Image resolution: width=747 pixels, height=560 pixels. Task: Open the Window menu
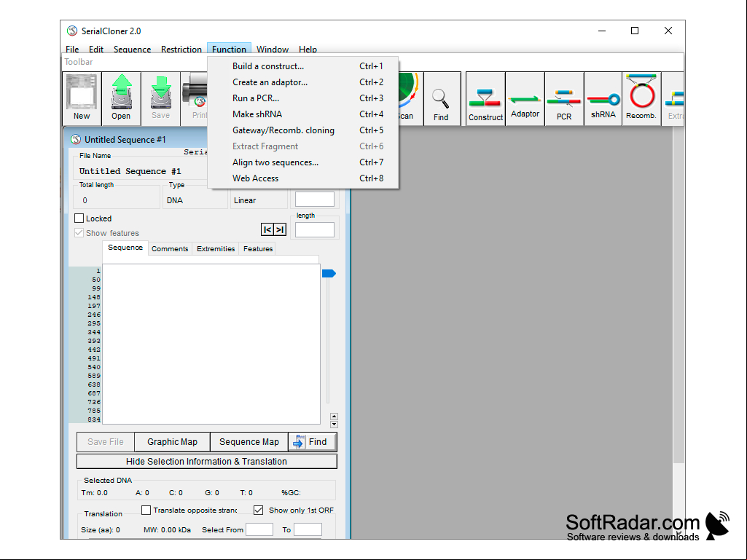tap(273, 49)
